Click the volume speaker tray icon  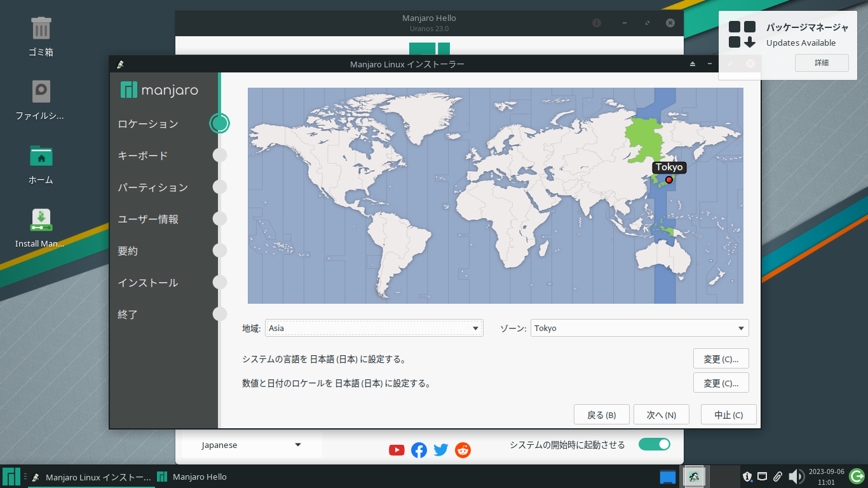pyautogui.click(x=796, y=477)
